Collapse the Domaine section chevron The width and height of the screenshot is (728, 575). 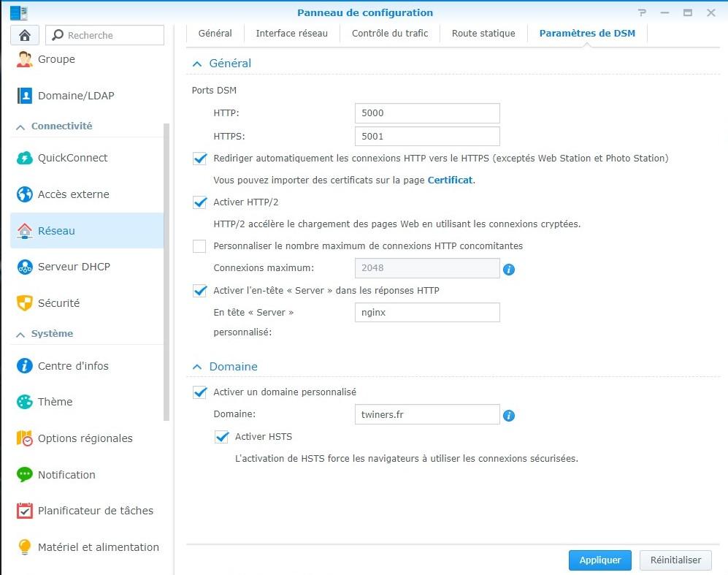[196, 367]
